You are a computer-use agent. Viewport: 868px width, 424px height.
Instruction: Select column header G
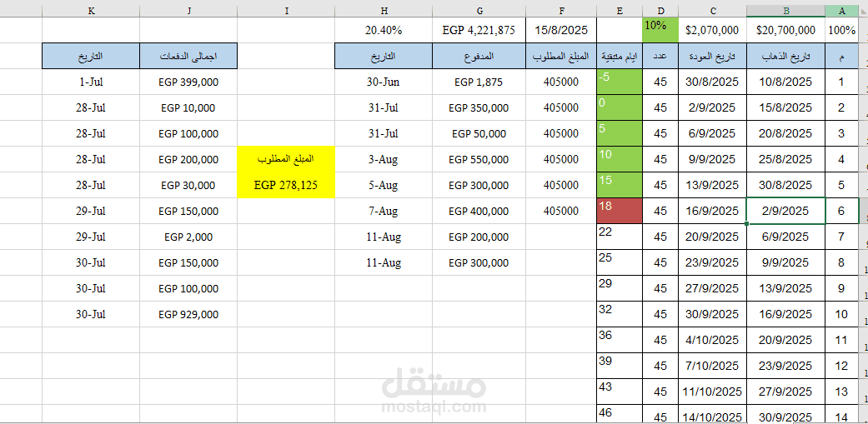pyautogui.click(x=479, y=11)
